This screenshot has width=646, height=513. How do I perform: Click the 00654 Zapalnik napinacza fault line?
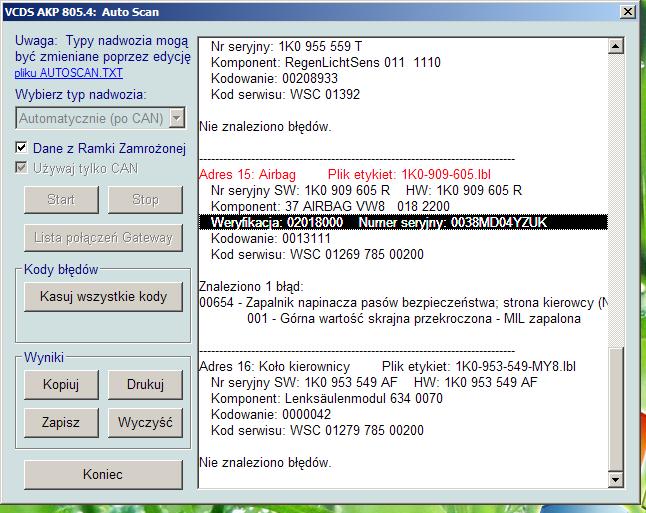tap(403, 302)
